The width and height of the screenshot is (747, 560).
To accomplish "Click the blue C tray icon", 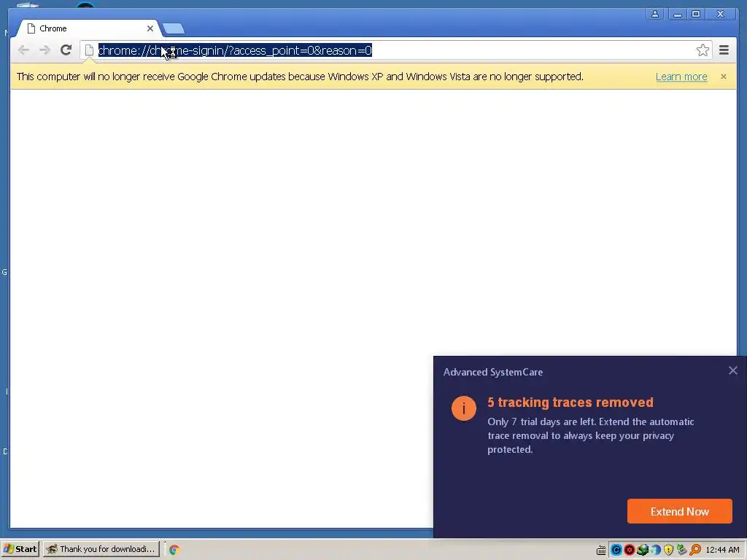I will click(x=616, y=550).
